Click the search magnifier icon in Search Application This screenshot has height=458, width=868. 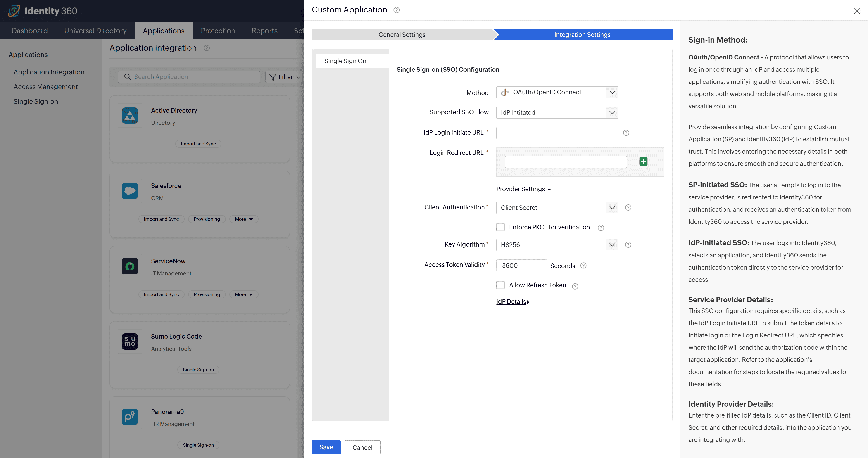coord(127,77)
